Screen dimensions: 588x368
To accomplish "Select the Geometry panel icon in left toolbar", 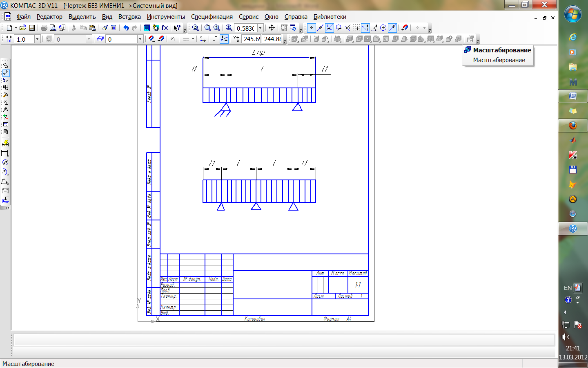I will click(x=5, y=65).
